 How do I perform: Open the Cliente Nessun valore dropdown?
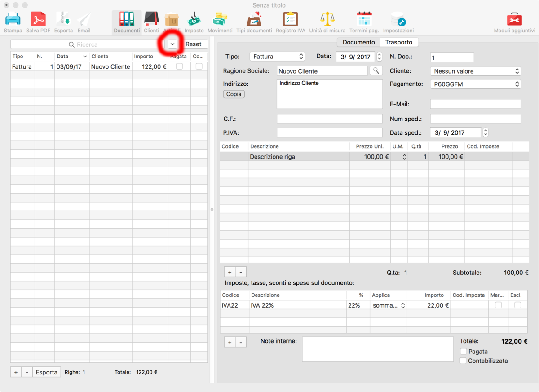point(475,71)
